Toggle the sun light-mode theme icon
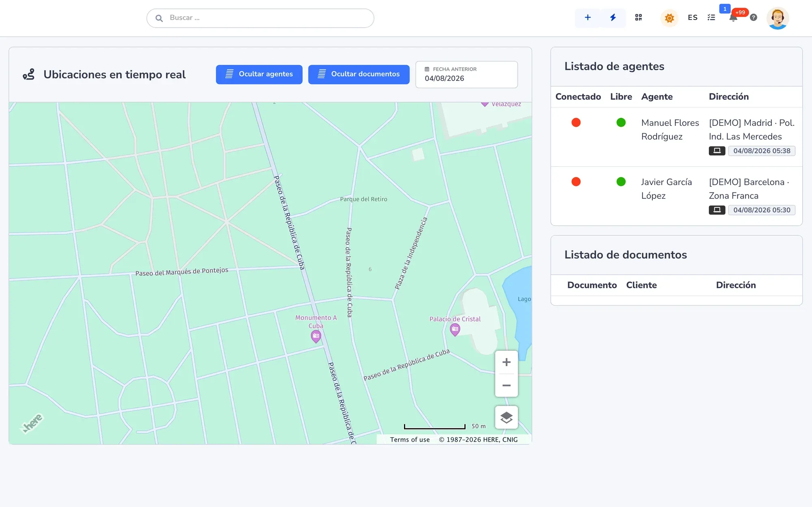Image resolution: width=812 pixels, height=507 pixels. coord(669,18)
